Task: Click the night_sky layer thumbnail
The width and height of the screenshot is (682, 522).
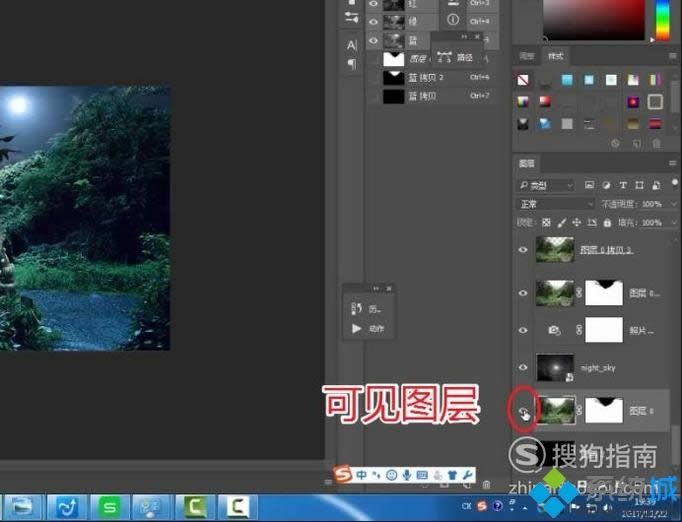Action: [555, 368]
